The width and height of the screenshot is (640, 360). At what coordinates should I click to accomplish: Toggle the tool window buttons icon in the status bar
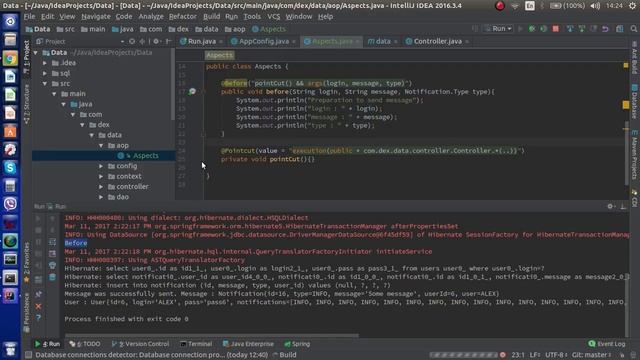click(28, 355)
